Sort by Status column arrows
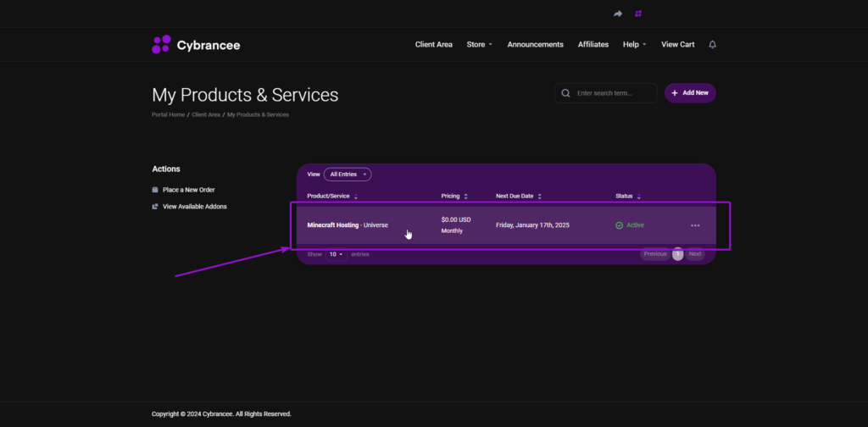This screenshot has width=868, height=427. 639,197
